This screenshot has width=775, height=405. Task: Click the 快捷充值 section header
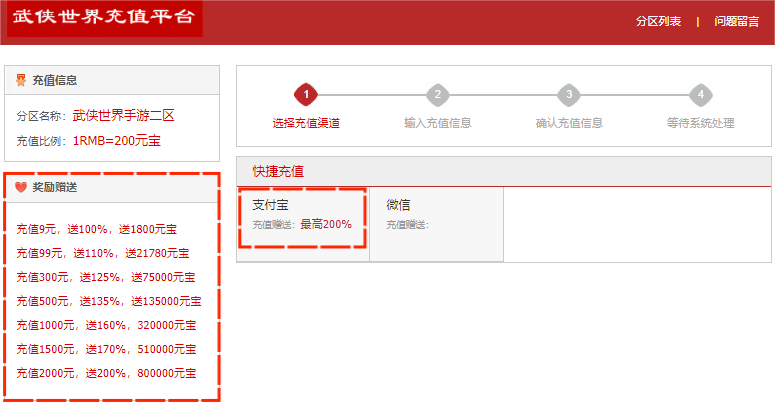tap(278, 172)
